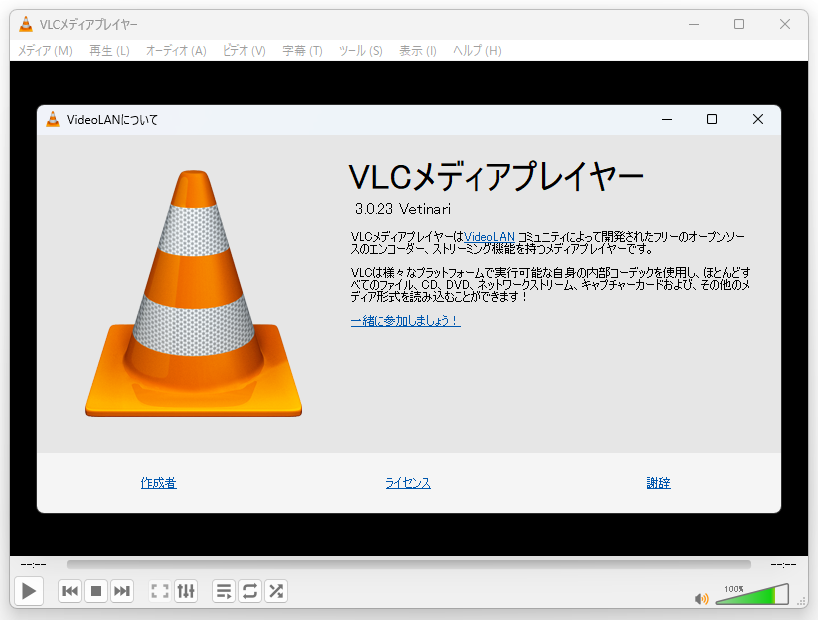Show the playlist panel
This screenshot has height=620, width=818.
point(224,591)
